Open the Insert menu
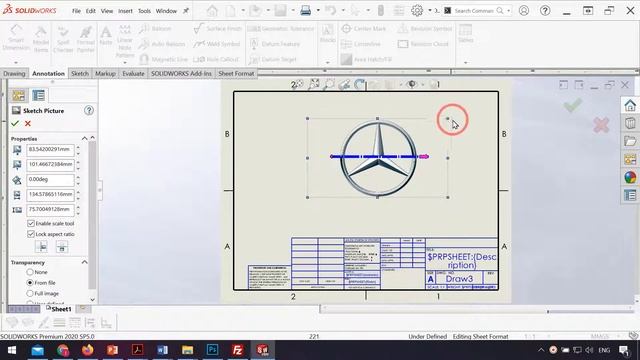Image resolution: width=640 pixels, height=360 pixels. pos(125,11)
